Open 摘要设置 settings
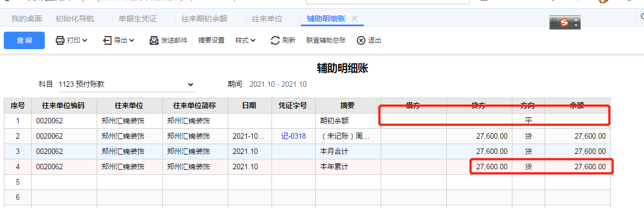This screenshot has height=208, width=644. click(211, 40)
